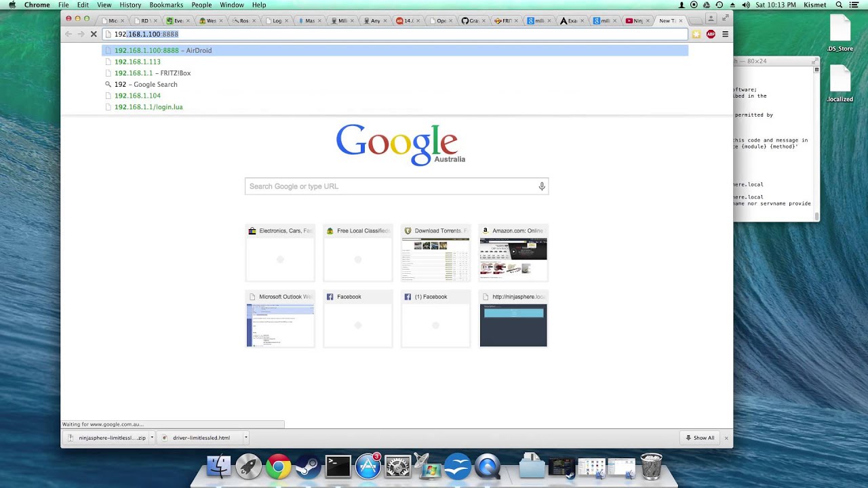
Task: Open the .DS_Store file on desktop
Action: point(840,33)
